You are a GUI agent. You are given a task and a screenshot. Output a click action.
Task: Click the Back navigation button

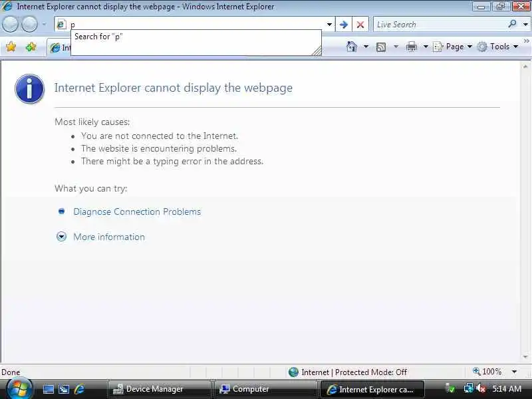coord(10,24)
